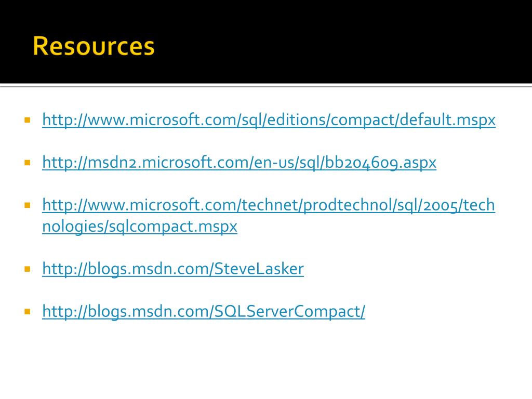532x399 pixels.
Task: Click the technet prodtechnol link's first line
Action: (269, 205)
